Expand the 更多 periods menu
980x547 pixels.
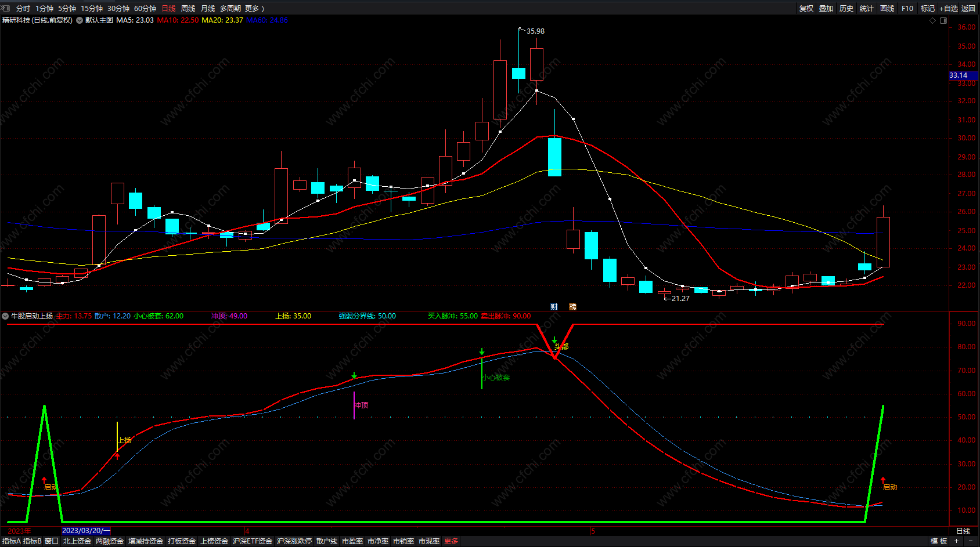click(x=254, y=9)
